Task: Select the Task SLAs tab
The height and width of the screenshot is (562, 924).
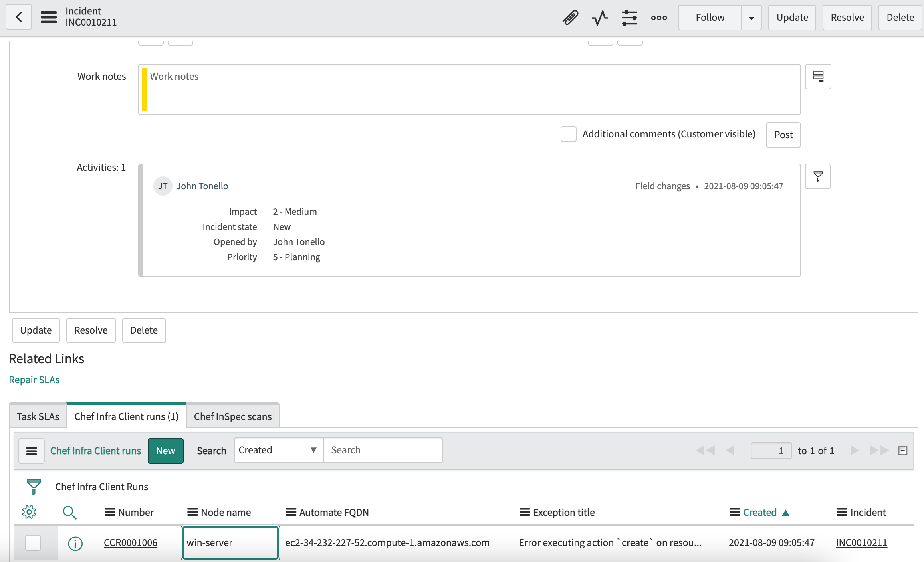Action: (37, 416)
